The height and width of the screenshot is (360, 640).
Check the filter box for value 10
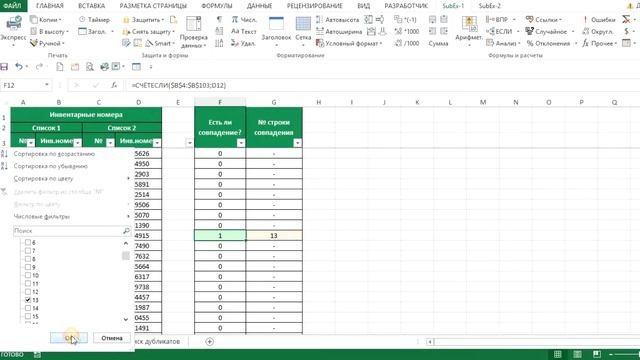coord(28,275)
